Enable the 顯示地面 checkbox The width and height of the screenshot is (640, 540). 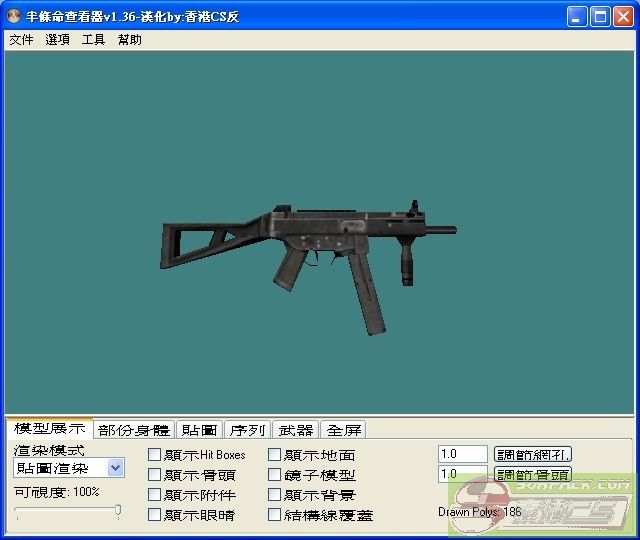[274, 455]
